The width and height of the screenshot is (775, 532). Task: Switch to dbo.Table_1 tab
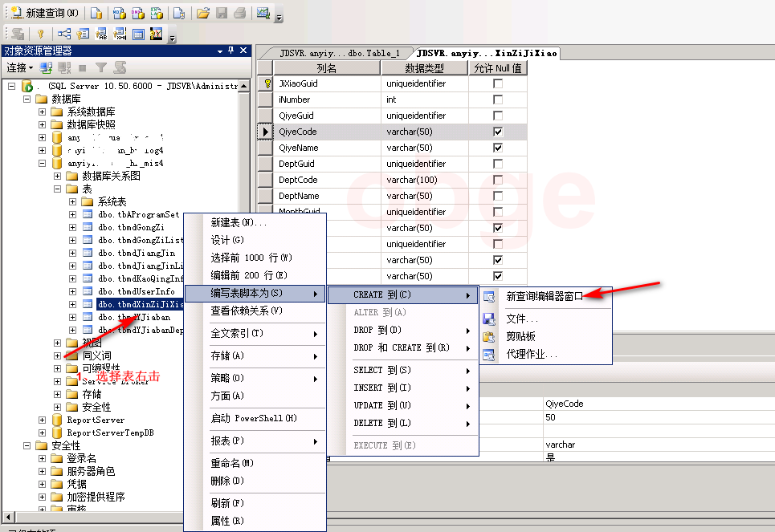click(340, 53)
